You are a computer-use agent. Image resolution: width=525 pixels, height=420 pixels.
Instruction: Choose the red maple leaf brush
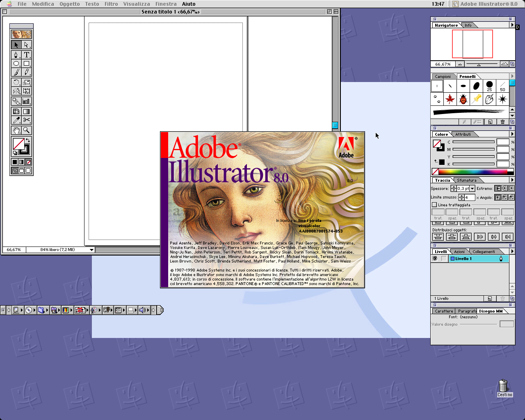[x=450, y=99]
